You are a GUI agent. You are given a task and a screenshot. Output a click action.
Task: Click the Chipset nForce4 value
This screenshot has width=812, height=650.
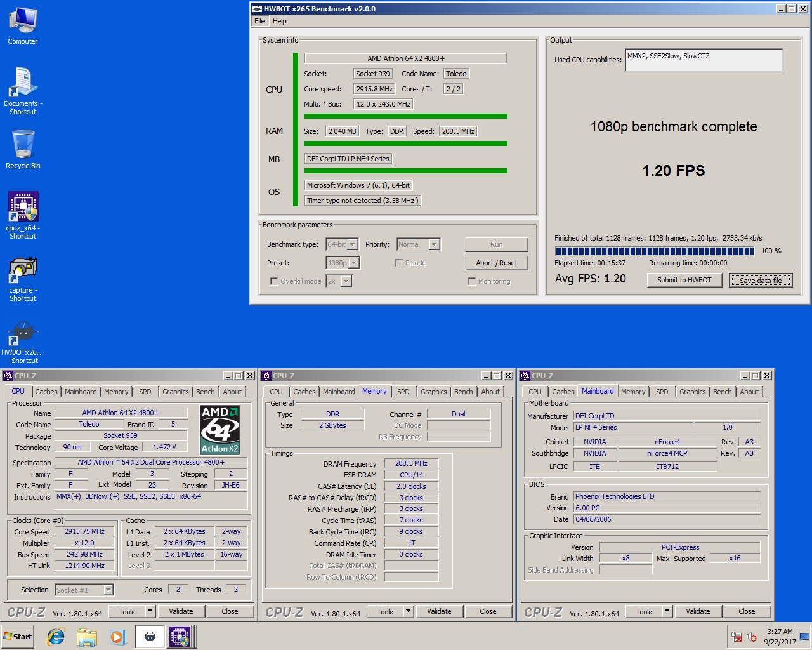667,442
